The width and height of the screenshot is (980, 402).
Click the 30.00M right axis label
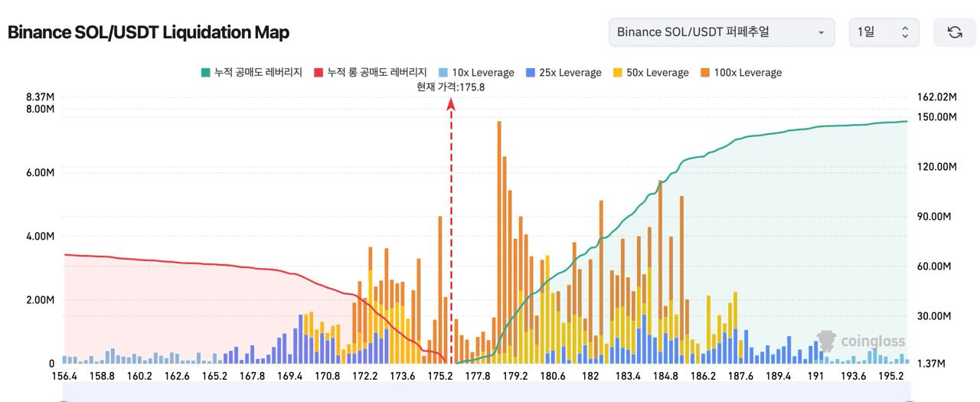click(934, 315)
